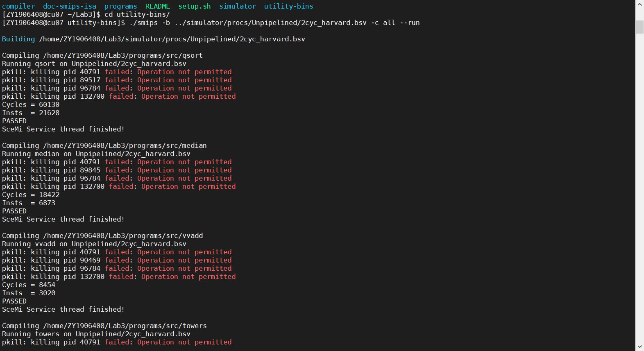644x351 pixels.
Task: Click 'SceMi Service thread finished!' after median
Action: tap(63, 219)
